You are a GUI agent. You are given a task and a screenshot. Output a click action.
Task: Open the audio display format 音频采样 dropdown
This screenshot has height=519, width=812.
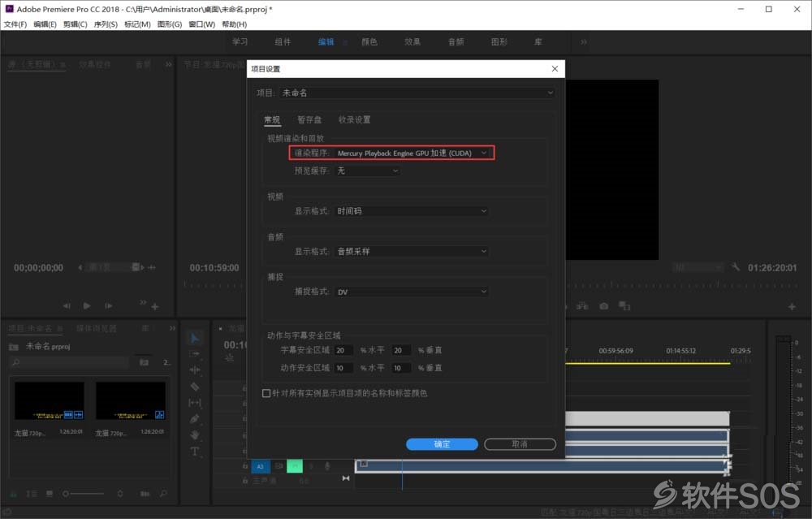(412, 251)
